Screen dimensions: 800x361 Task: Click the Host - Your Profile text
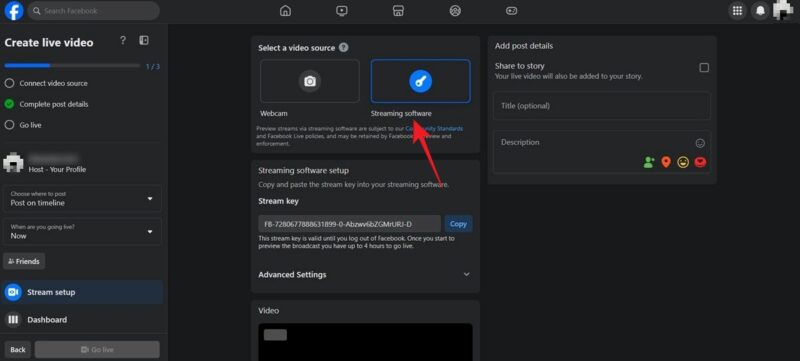57,169
